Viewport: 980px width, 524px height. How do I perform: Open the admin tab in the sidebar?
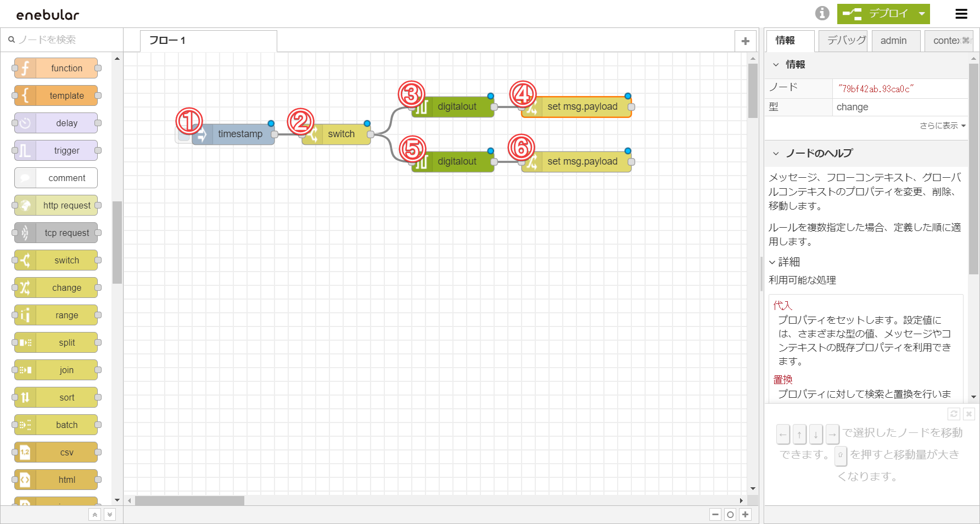point(894,40)
